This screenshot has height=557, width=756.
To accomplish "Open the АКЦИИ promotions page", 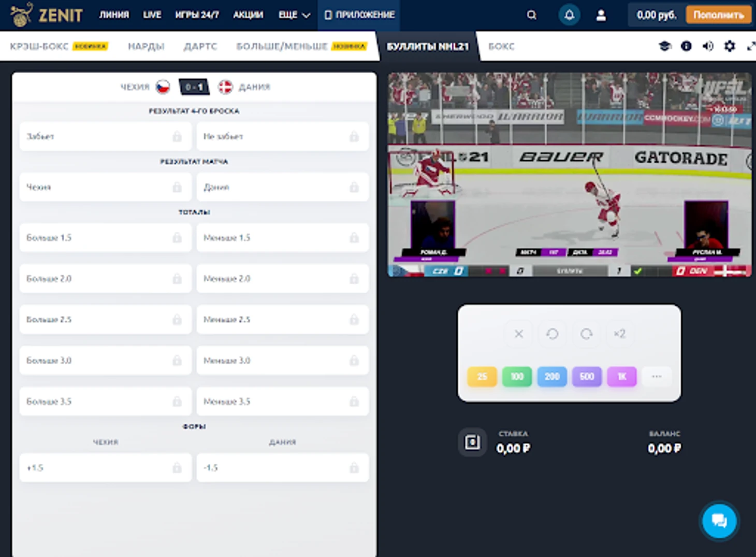I will (x=249, y=15).
